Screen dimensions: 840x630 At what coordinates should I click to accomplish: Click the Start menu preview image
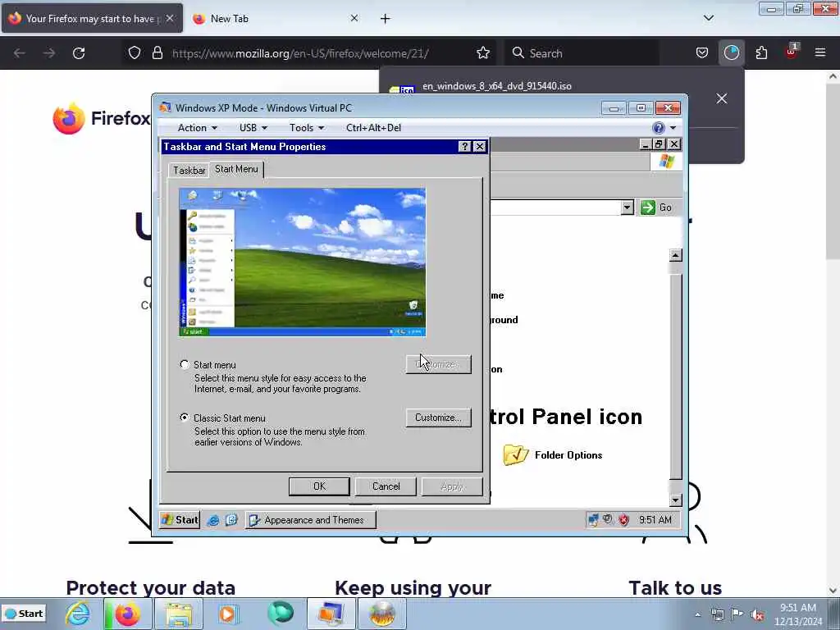302,262
